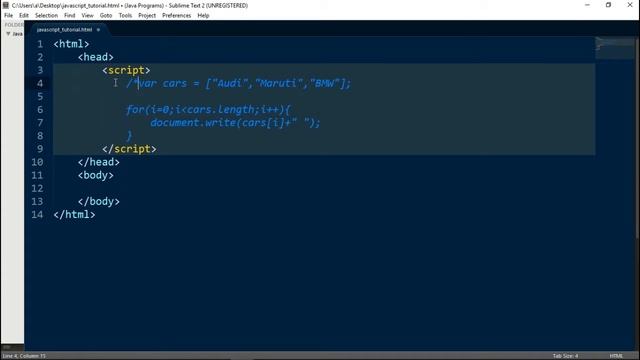
Task: Close the Sublime Text window
Action: coord(630,5)
